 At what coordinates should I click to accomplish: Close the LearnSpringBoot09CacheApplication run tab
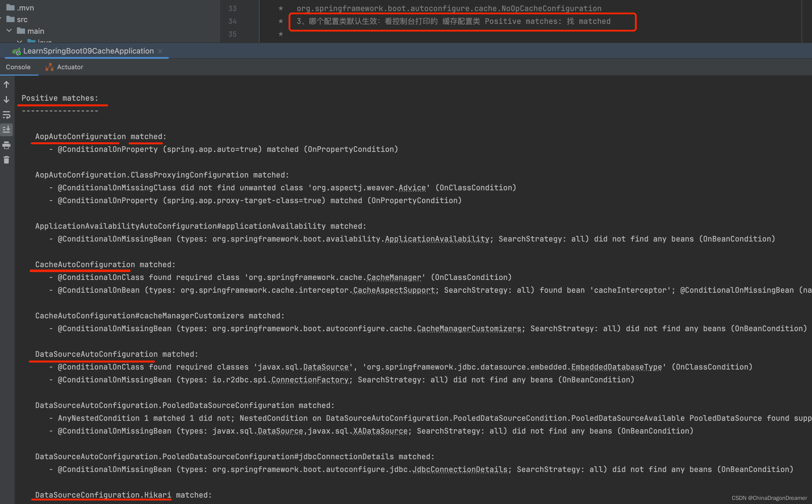pyautogui.click(x=160, y=51)
